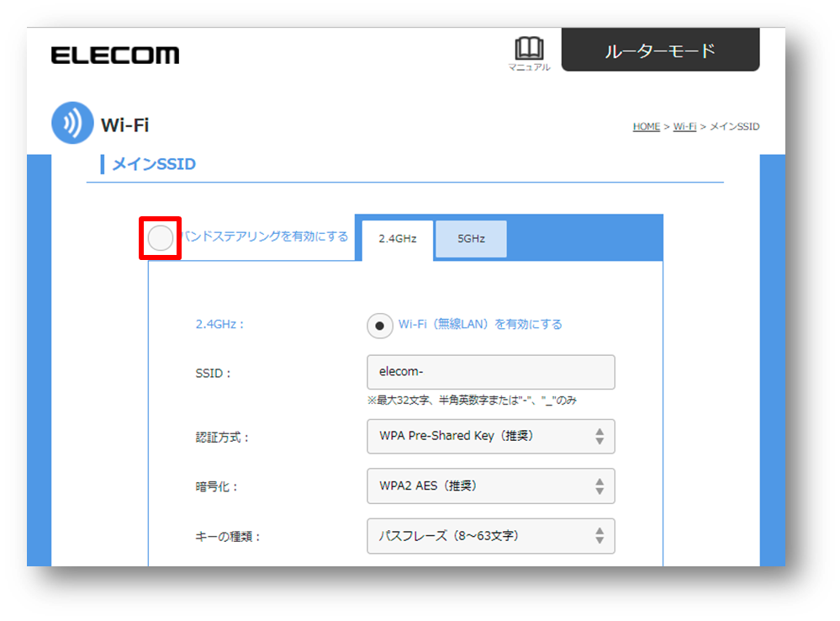
Task: Click the ルーターモード button
Action: coord(660,50)
